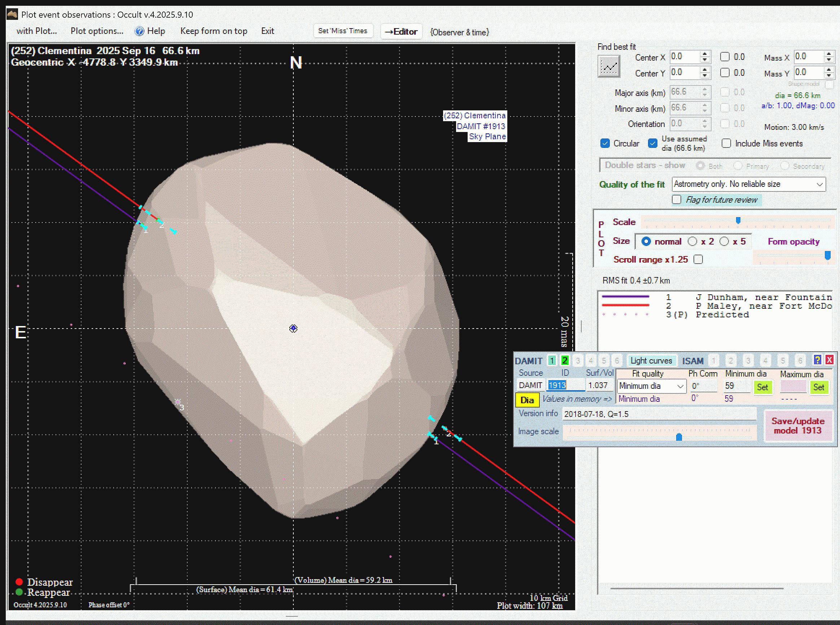Click the Occult app icon in title bar
The height and width of the screenshot is (625, 840).
(x=13, y=14)
